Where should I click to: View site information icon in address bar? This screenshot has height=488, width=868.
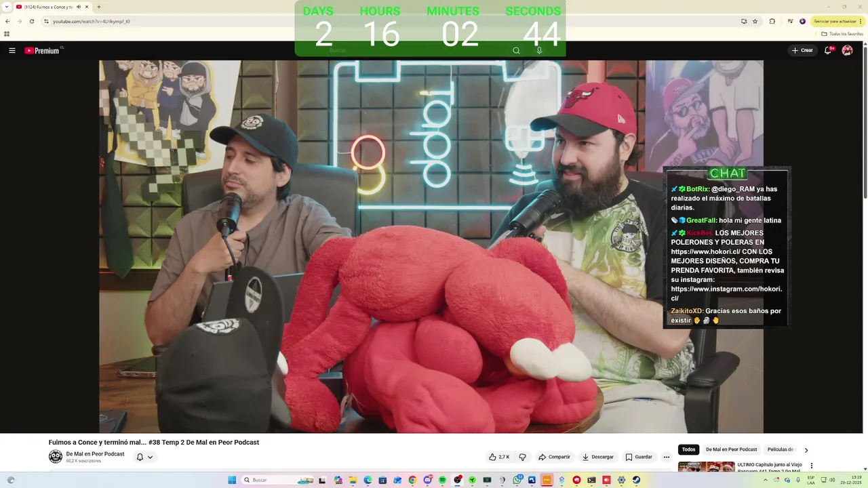pos(46,21)
